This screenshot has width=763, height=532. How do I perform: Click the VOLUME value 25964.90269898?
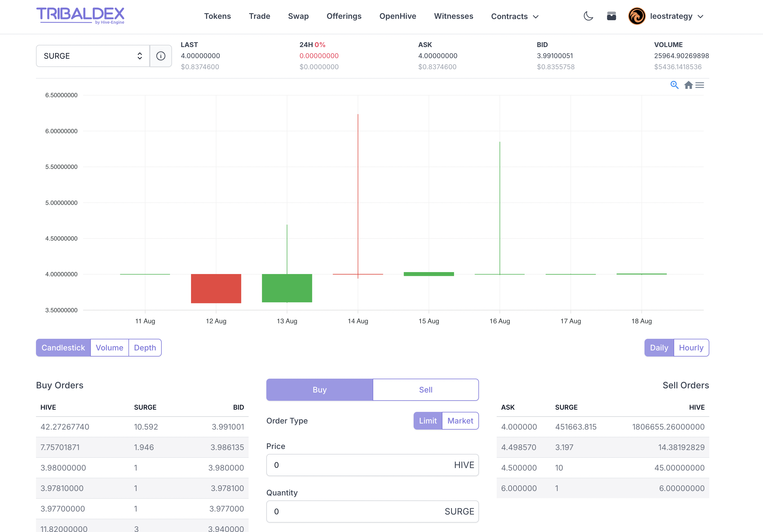682,56
